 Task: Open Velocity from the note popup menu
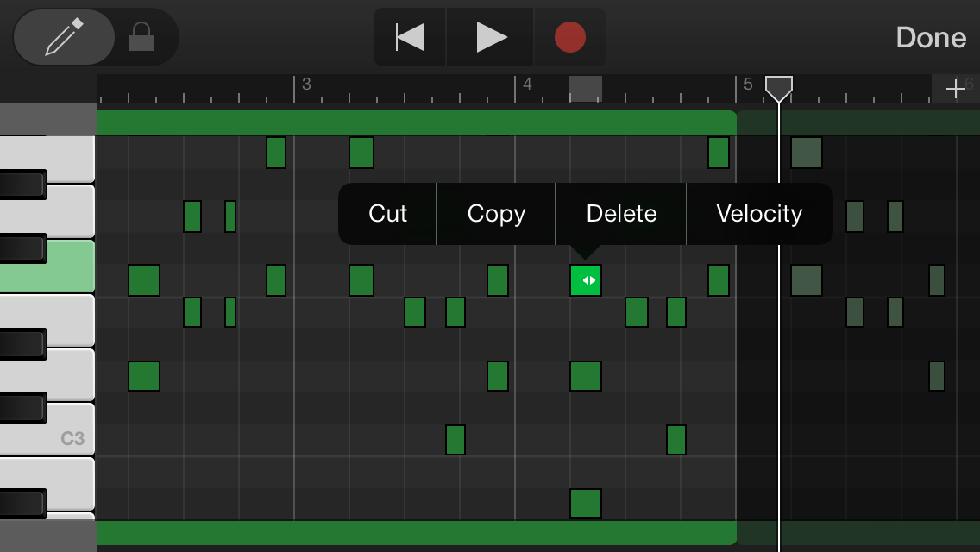coord(759,214)
